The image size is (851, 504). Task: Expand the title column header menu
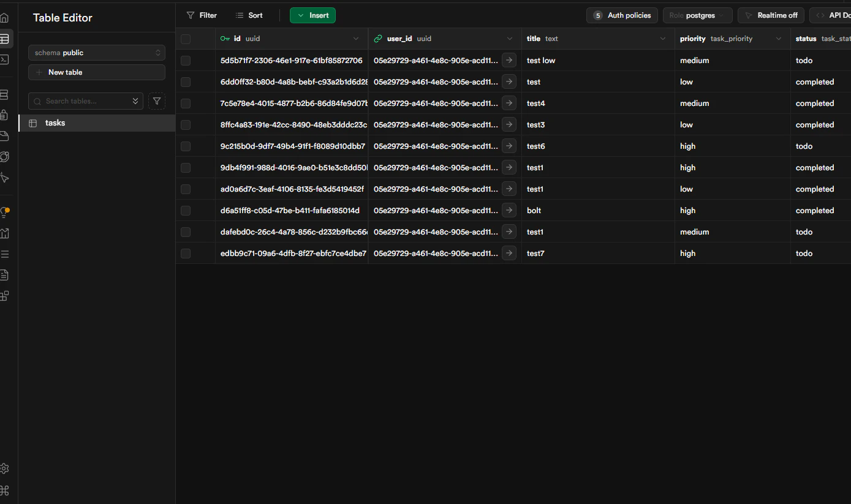tap(662, 39)
